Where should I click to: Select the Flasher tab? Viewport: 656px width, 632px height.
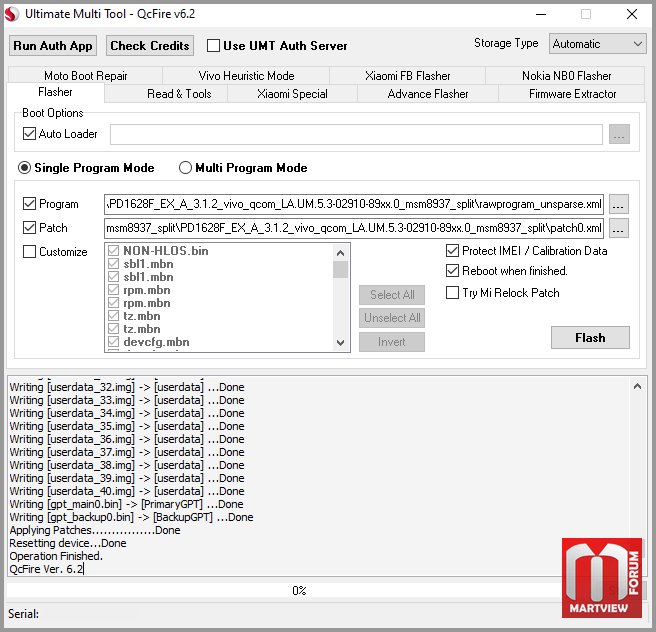[x=55, y=92]
